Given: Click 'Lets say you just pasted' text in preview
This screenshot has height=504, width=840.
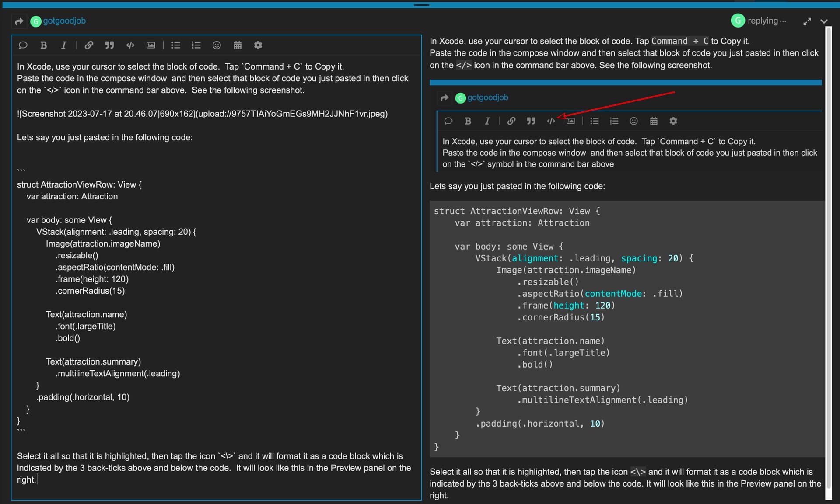Looking at the screenshot, I should [x=517, y=186].
